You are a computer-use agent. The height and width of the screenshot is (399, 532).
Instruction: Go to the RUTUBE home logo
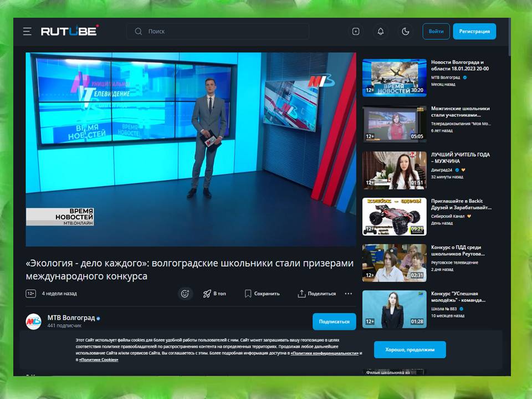click(x=70, y=31)
